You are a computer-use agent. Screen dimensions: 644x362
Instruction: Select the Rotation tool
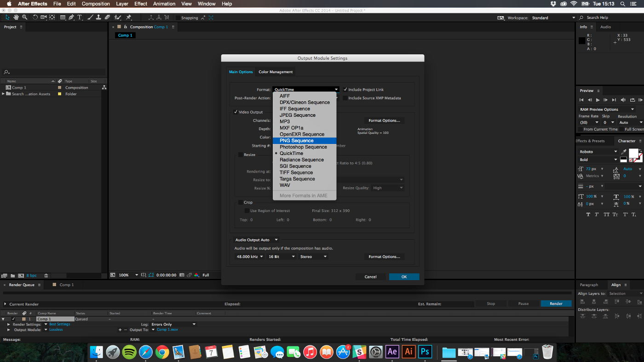pyautogui.click(x=35, y=17)
